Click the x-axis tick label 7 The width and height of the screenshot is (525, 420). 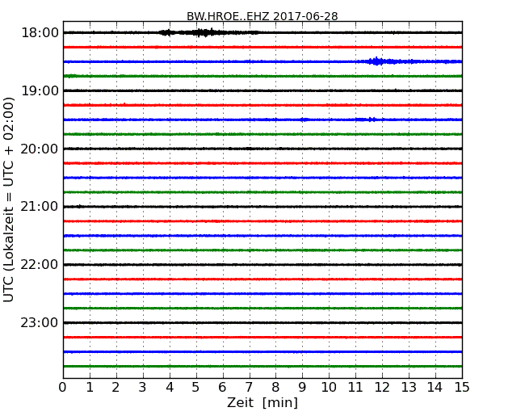click(249, 388)
